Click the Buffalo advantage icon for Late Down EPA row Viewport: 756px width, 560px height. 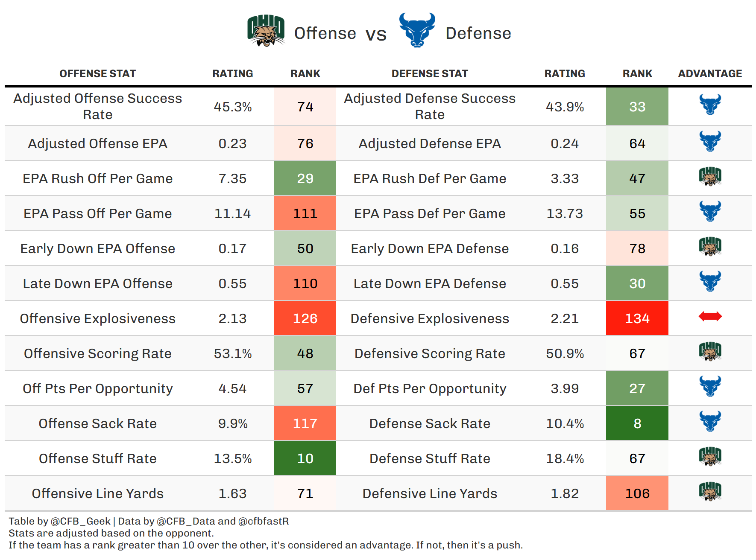(710, 282)
